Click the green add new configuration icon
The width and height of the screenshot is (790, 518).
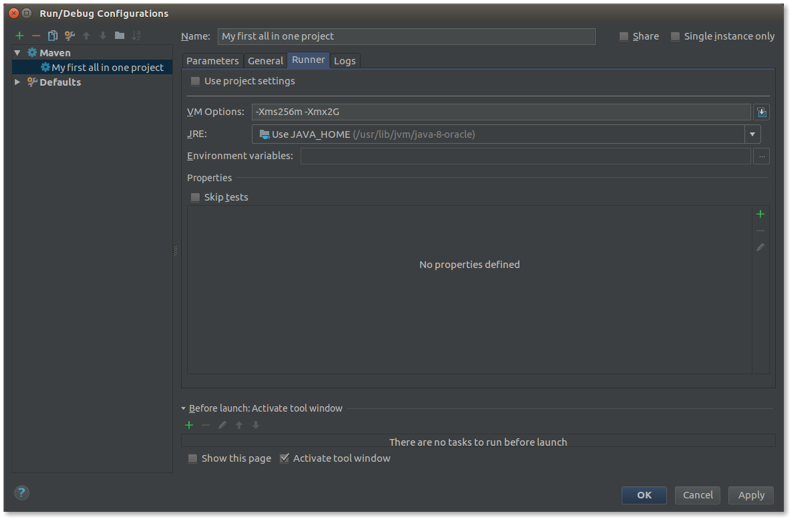coord(19,36)
